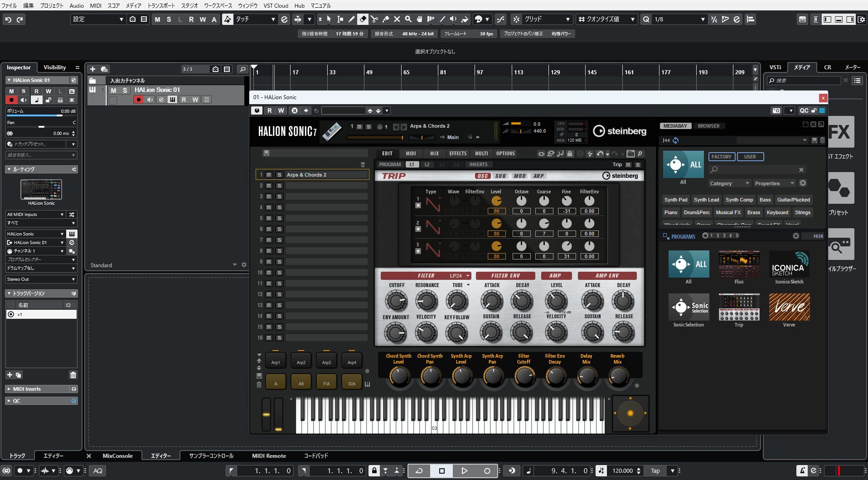Toggle Write automation W in HALion window
Viewport: 868px width, 480px height.
coord(281,110)
